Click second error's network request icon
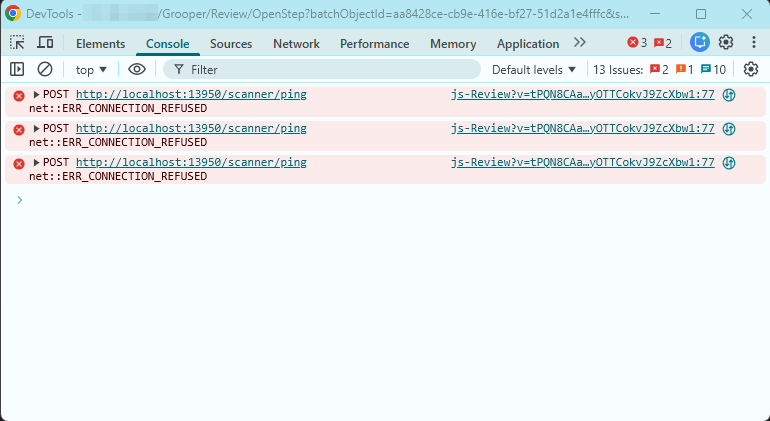The image size is (770, 421). click(x=729, y=129)
